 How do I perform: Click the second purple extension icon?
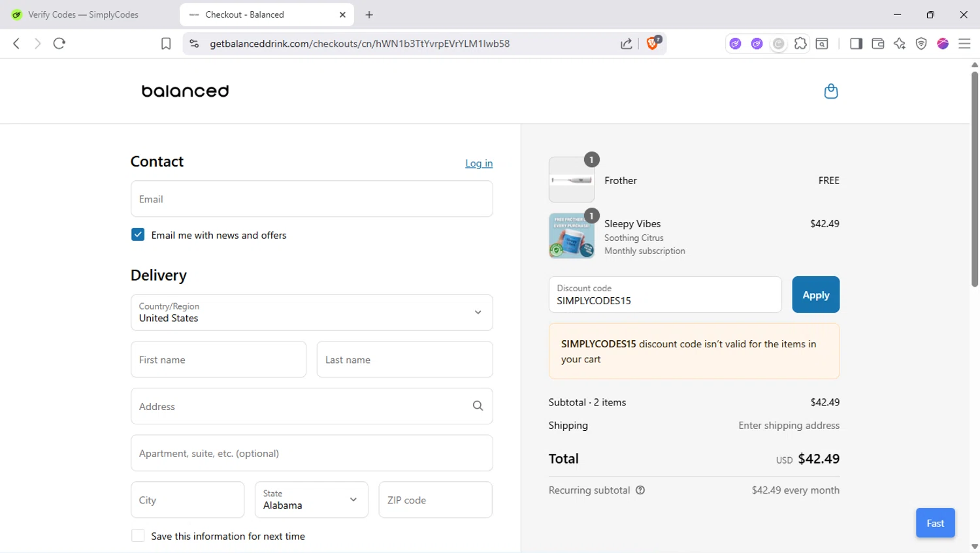pos(757,44)
